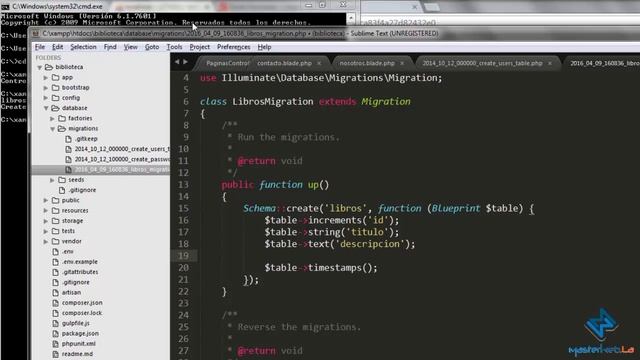Close the contacto.blade.php tab

pos(319,63)
